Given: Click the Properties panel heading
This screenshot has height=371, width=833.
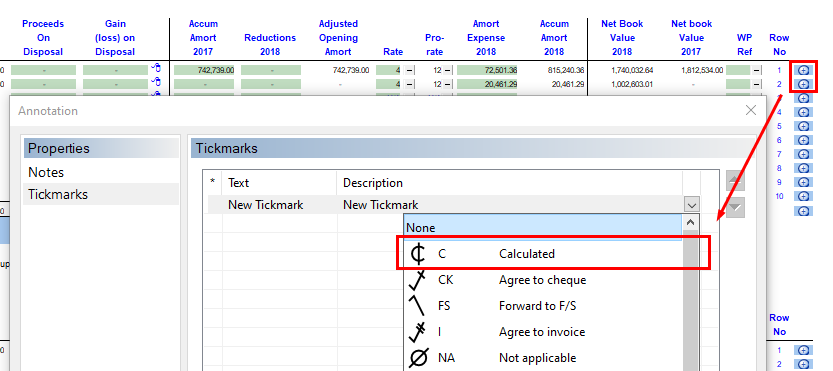Looking at the screenshot, I should pyautogui.click(x=101, y=148).
